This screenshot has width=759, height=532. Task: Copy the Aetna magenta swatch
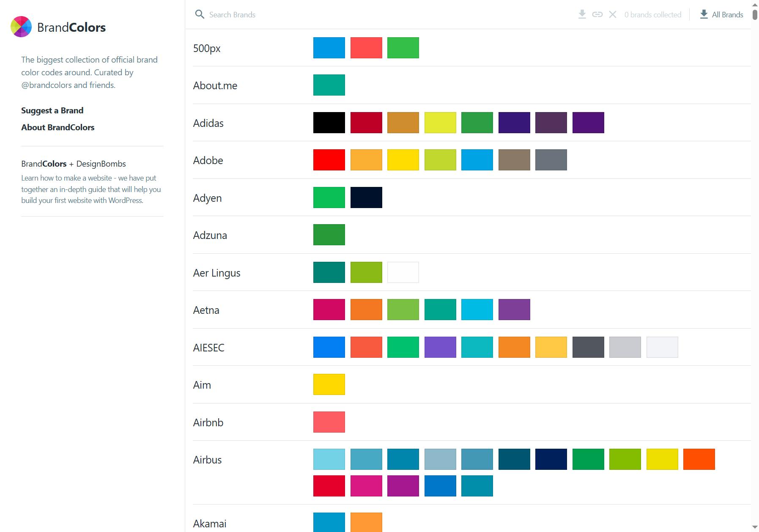tap(329, 310)
